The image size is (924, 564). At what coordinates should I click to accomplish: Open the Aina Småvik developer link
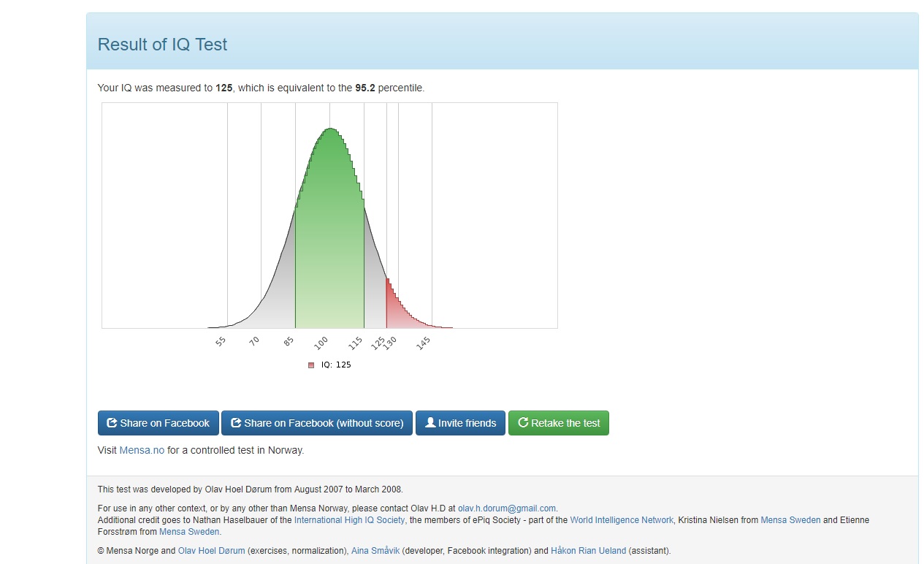375,551
